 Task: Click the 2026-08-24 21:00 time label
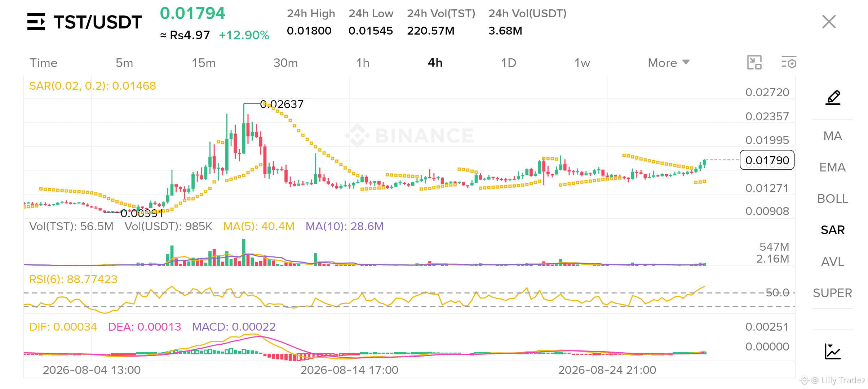click(x=607, y=370)
